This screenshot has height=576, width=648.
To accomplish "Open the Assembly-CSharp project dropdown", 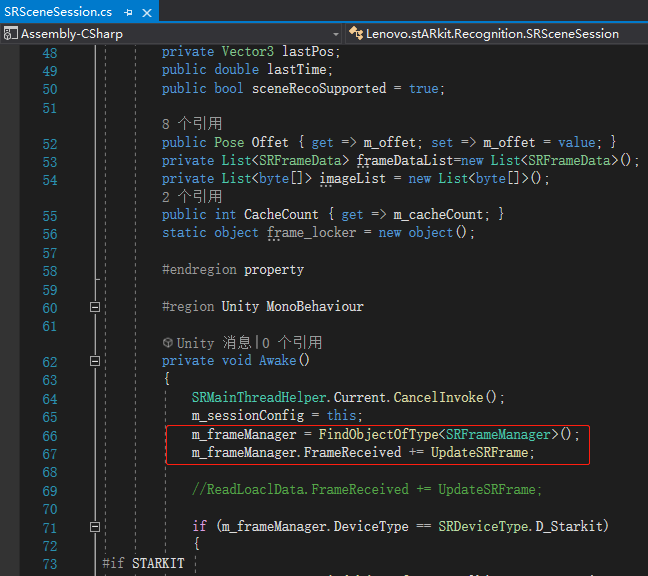I will coord(336,34).
